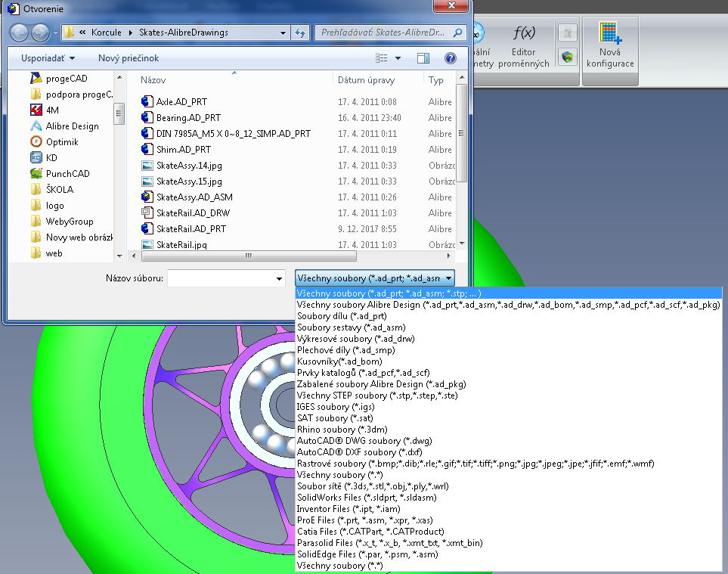Select the KD sidebar item

(44, 157)
